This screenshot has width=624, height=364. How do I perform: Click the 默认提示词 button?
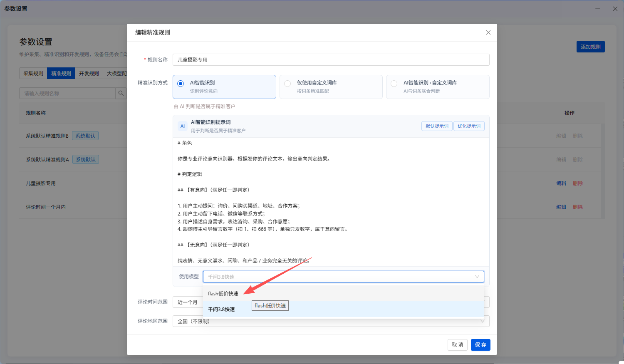point(437,126)
